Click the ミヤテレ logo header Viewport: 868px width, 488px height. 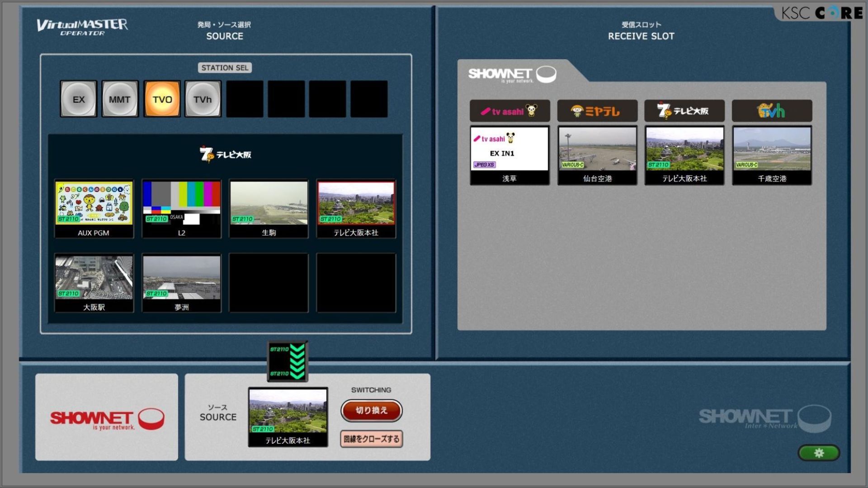click(597, 111)
